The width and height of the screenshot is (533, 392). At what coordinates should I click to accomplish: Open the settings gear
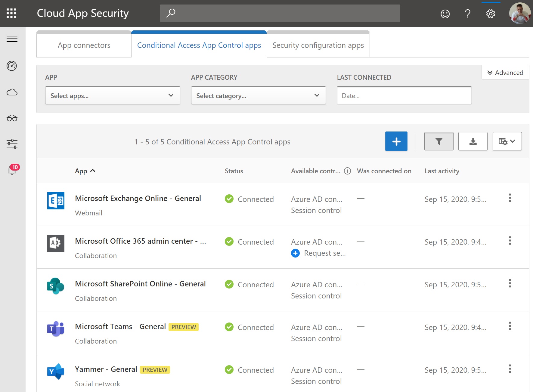pos(490,13)
